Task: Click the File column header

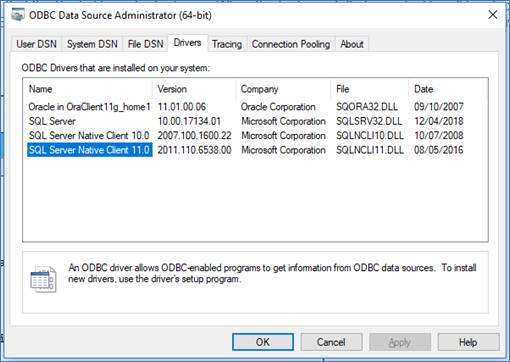Action: 370,89
